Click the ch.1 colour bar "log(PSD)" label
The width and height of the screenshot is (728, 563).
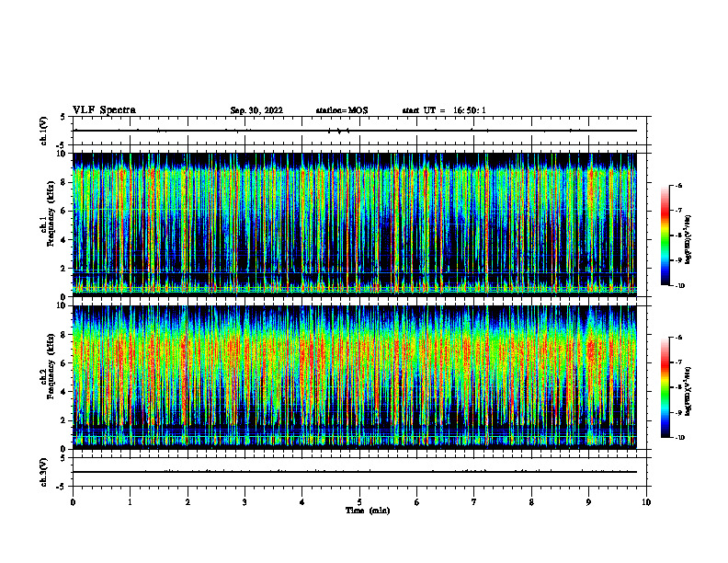coord(688,240)
